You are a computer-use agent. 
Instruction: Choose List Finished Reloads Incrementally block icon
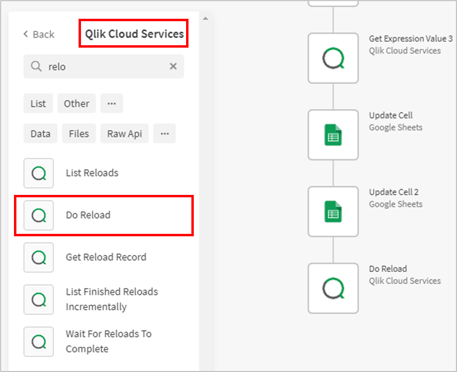point(38,299)
